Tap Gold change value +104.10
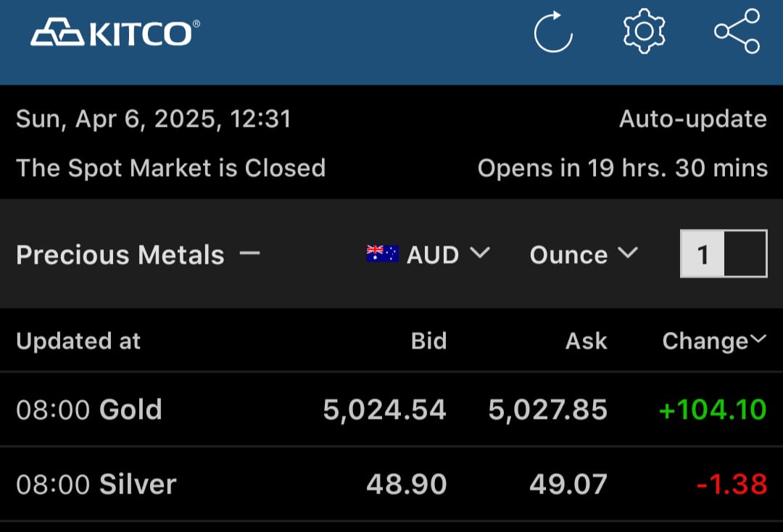 tap(713, 410)
